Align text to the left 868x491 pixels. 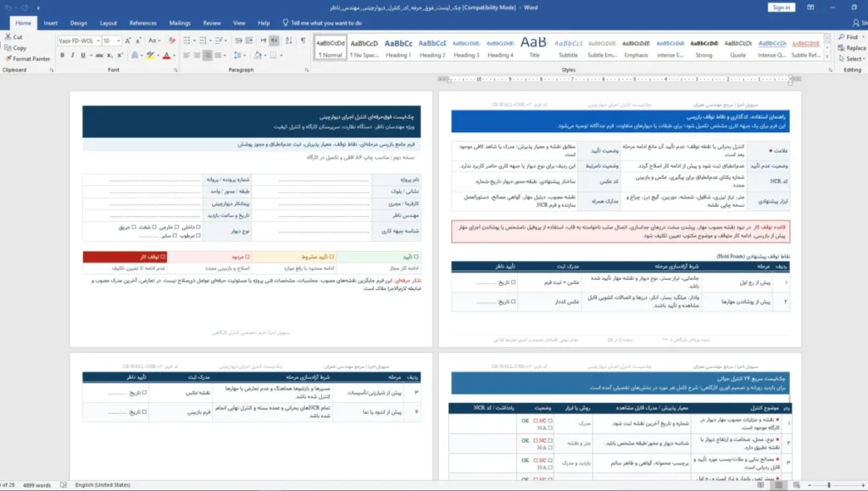(186, 55)
